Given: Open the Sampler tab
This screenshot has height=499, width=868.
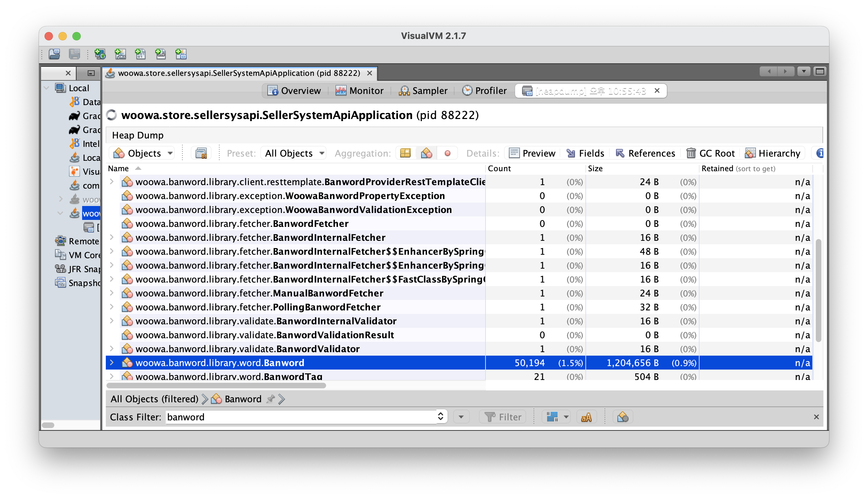Looking at the screenshot, I should click(423, 91).
